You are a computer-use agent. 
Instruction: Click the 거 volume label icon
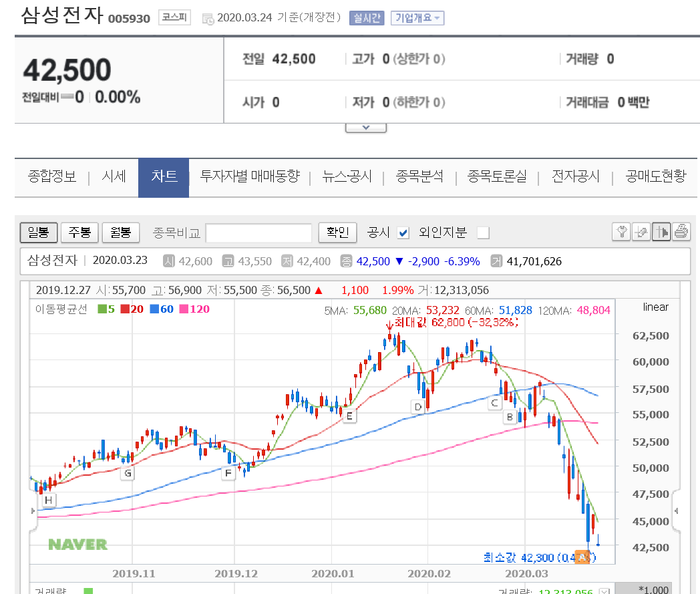[496, 261]
